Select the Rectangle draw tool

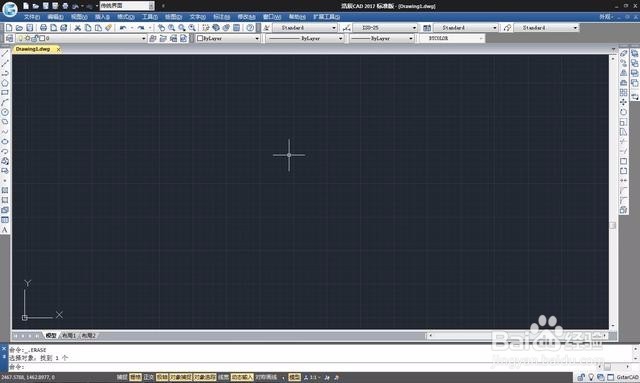point(5,93)
